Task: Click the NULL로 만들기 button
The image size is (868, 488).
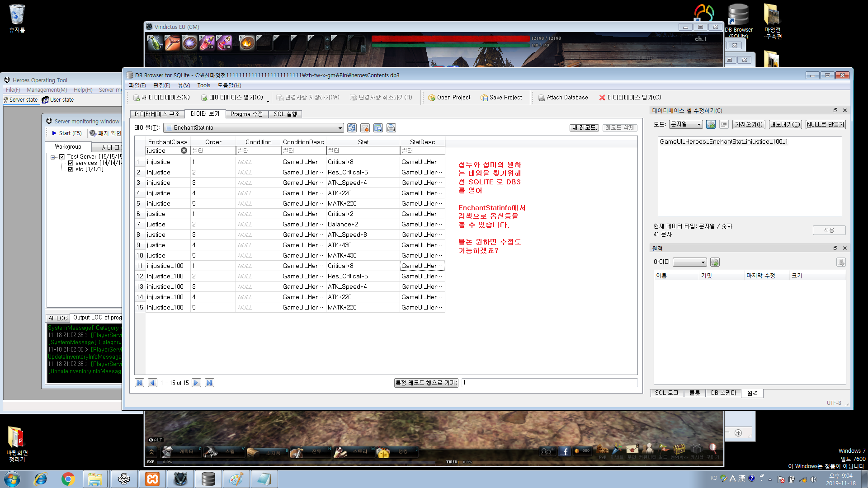Action: (826, 124)
